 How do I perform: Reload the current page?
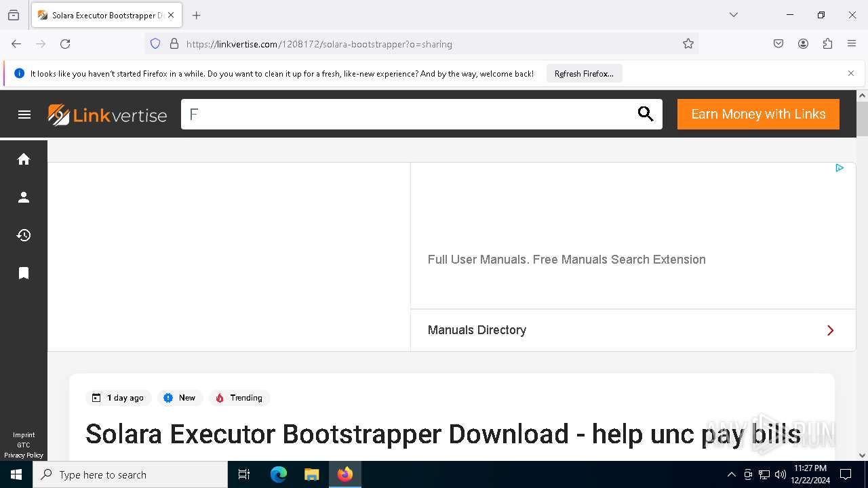(x=65, y=44)
